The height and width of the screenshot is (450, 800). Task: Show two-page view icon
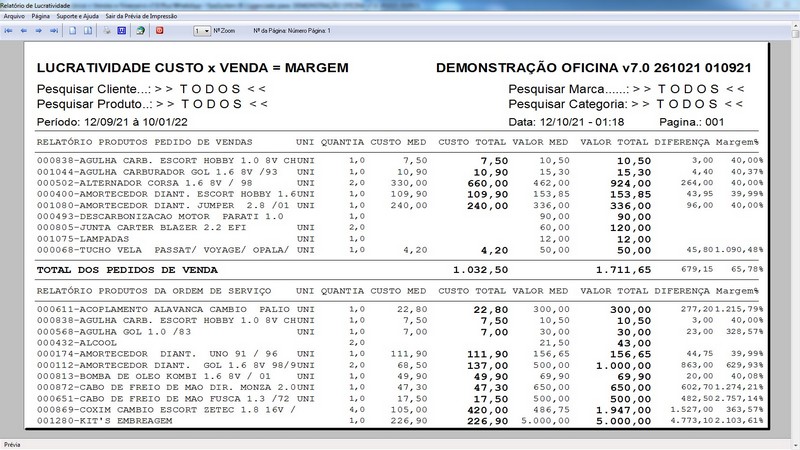pos(88,31)
